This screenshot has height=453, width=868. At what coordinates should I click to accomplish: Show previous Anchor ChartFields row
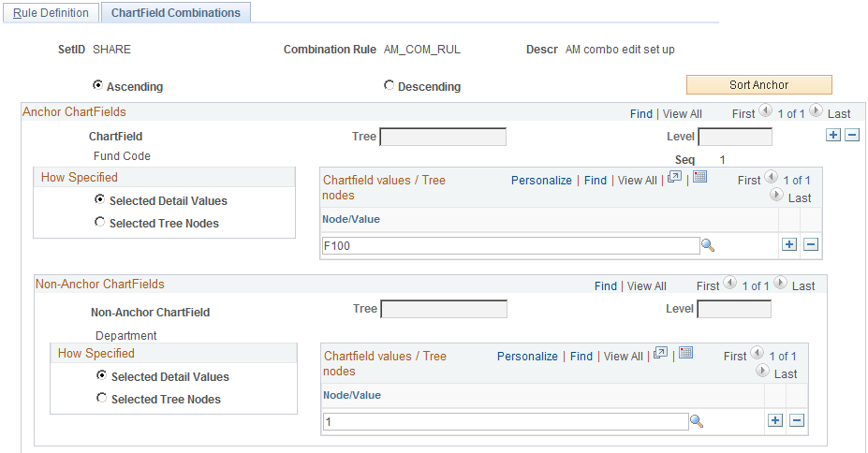(x=766, y=110)
